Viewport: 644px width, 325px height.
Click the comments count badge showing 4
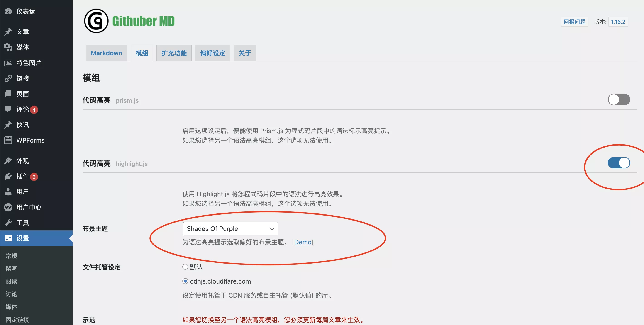[34, 110]
